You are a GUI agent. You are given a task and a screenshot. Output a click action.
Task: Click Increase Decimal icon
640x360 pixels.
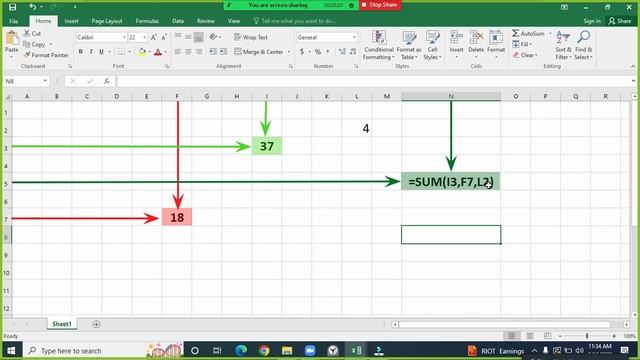tap(342, 51)
